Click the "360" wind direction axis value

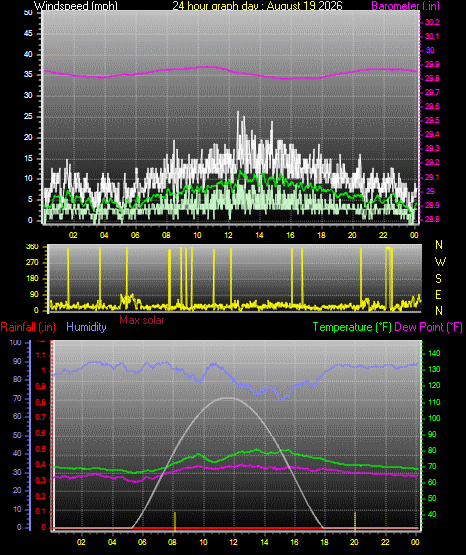[x=32, y=247]
